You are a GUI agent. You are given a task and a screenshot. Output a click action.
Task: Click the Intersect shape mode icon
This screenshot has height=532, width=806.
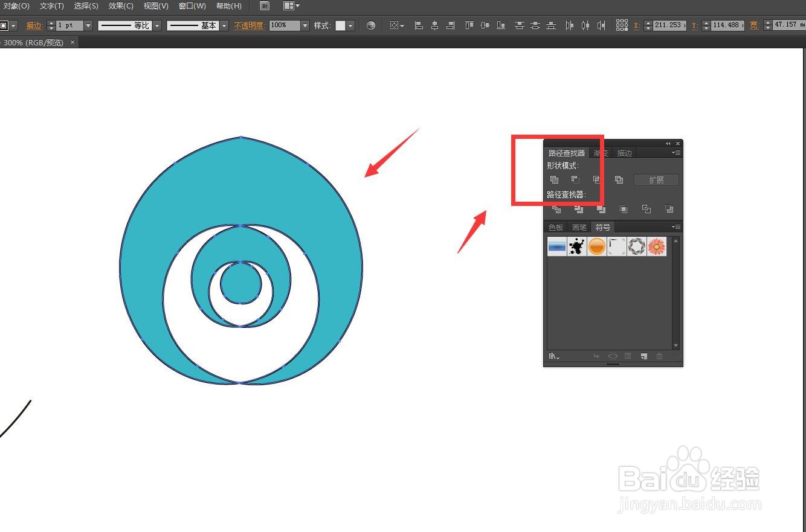pos(597,179)
